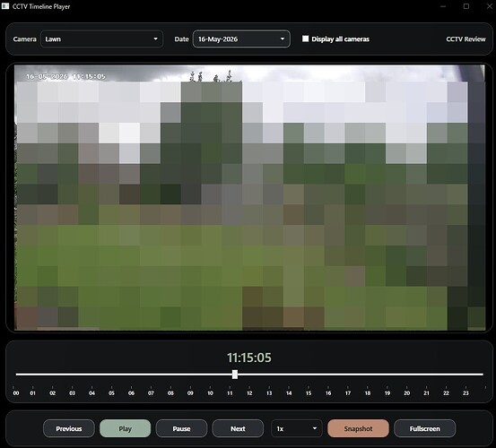Click the Camera field label
This screenshot has height=448, width=496.
[x=25, y=39]
